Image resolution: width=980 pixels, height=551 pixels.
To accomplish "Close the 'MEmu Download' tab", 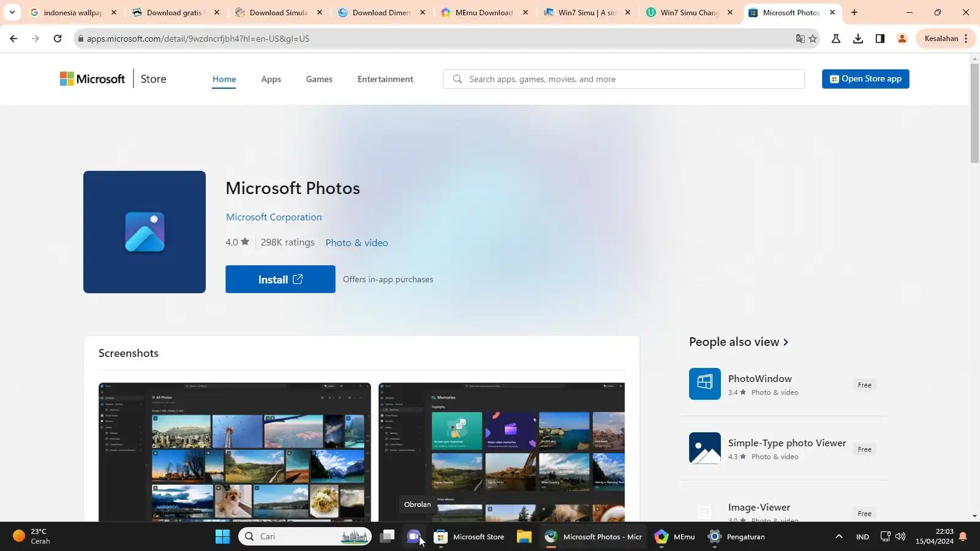I will coord(525,12).
